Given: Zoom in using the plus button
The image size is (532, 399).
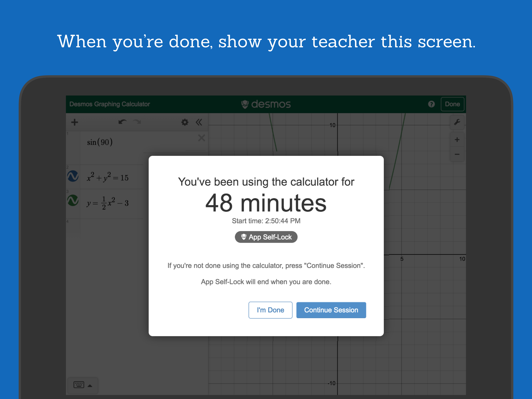Looking at the screenshot, I should (x=457, y=139).
